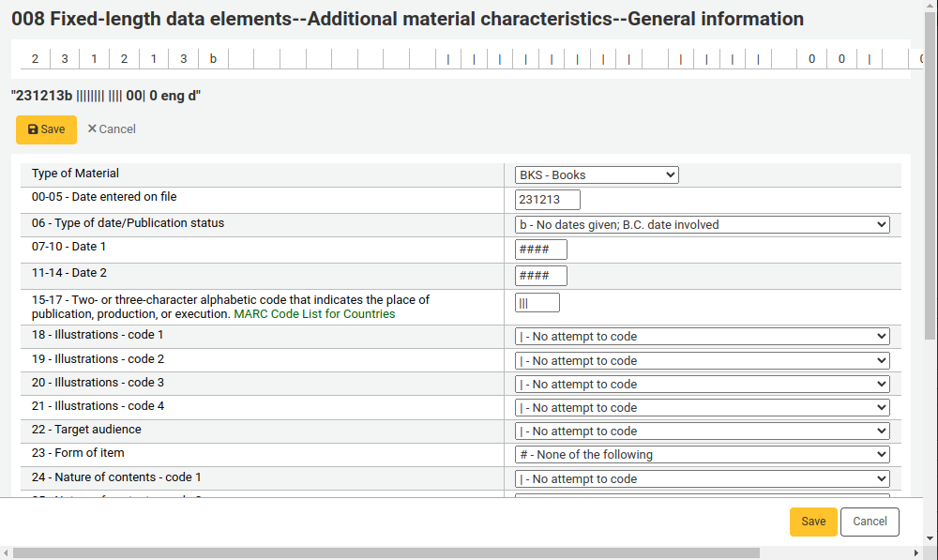Image resolution: width=938 pixels, height=560 pixels.
Task: Click the vertical scrollbar down arrow
Action: 930,537
